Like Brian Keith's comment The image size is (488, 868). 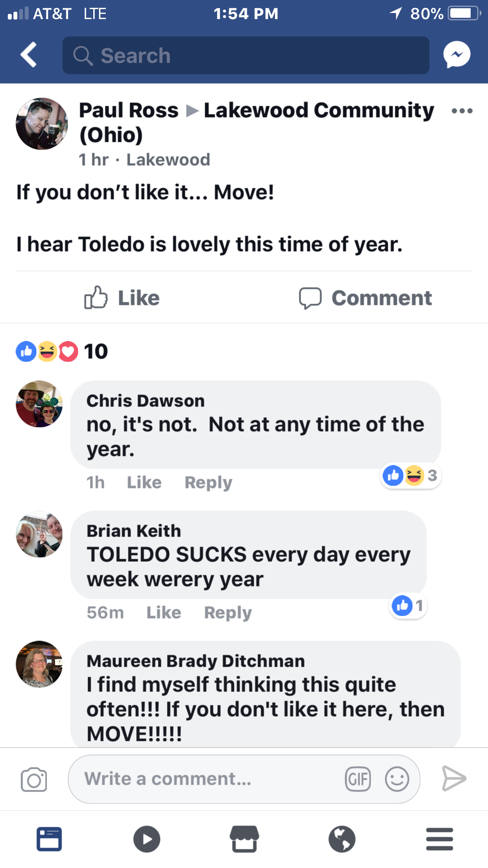(x=164, y=613)
